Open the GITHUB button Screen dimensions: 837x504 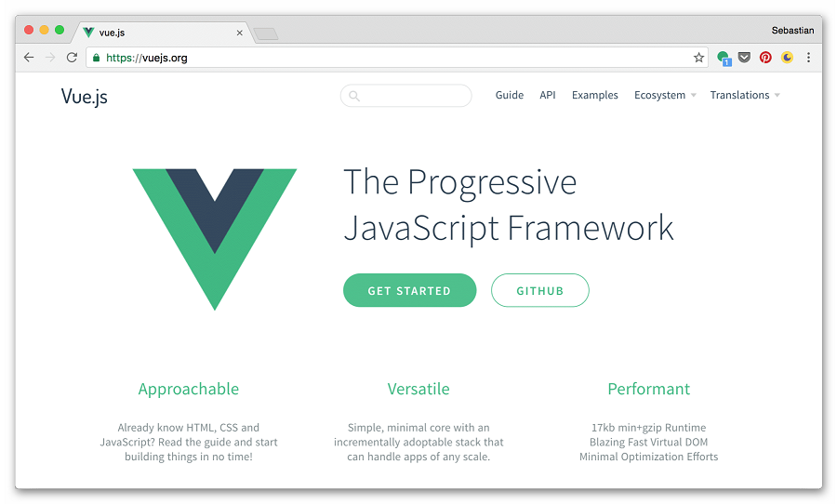(x=539, y=290)
